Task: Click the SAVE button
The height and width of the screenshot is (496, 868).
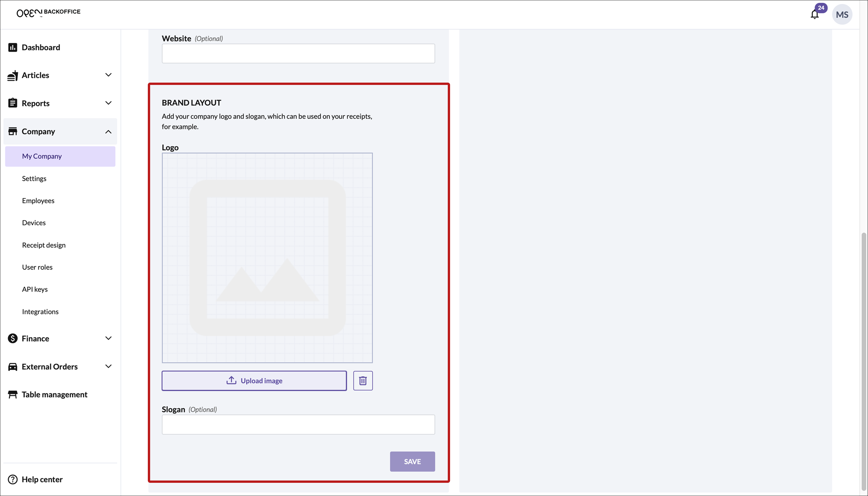Action: tap(412, 462)
